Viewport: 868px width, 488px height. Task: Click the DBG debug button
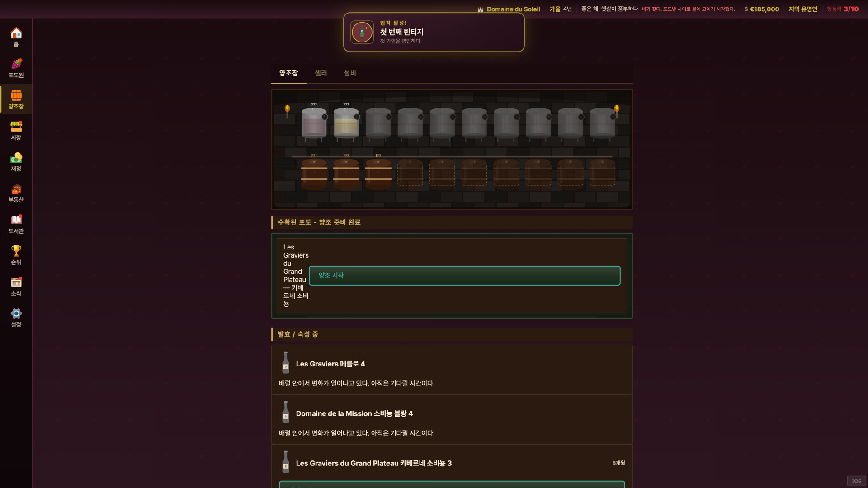[x=856, y=481]
